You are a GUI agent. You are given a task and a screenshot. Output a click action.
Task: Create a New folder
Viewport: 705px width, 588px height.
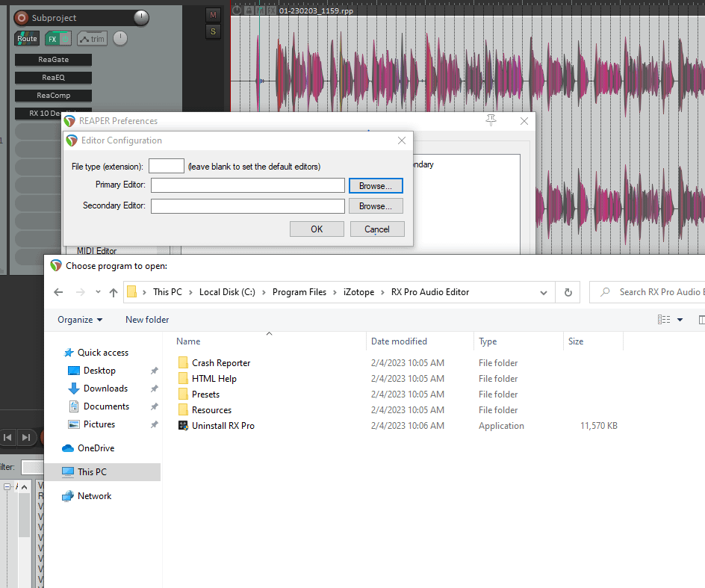[x=147, y=320]
